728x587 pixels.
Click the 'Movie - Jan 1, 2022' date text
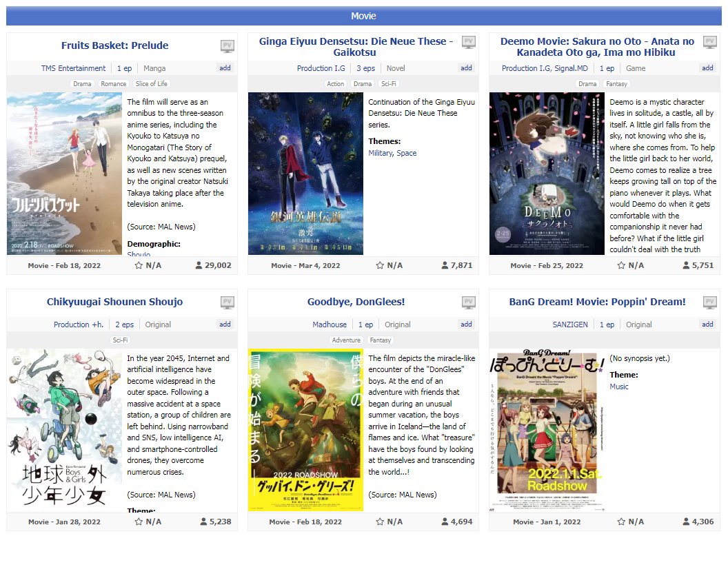[547, 522]
